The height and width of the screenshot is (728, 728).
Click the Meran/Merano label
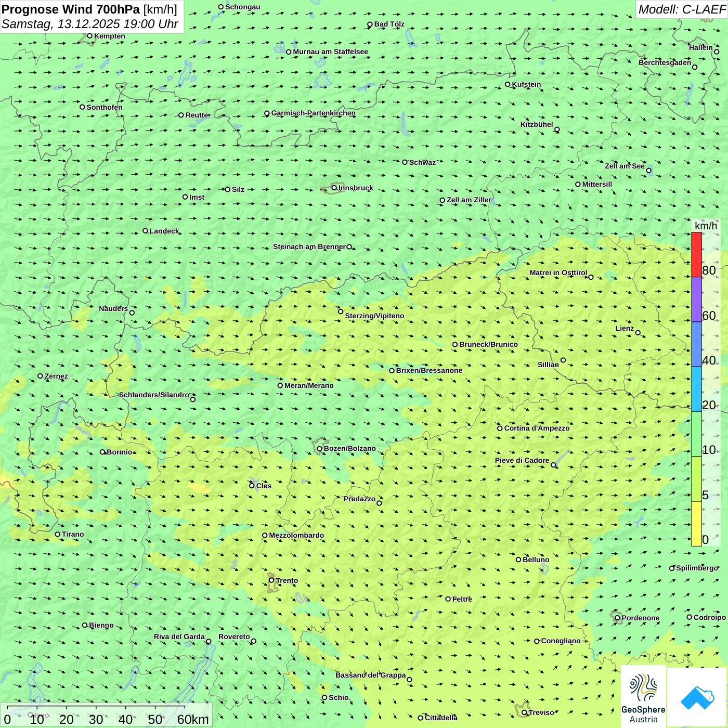click(x=309, y=385)
